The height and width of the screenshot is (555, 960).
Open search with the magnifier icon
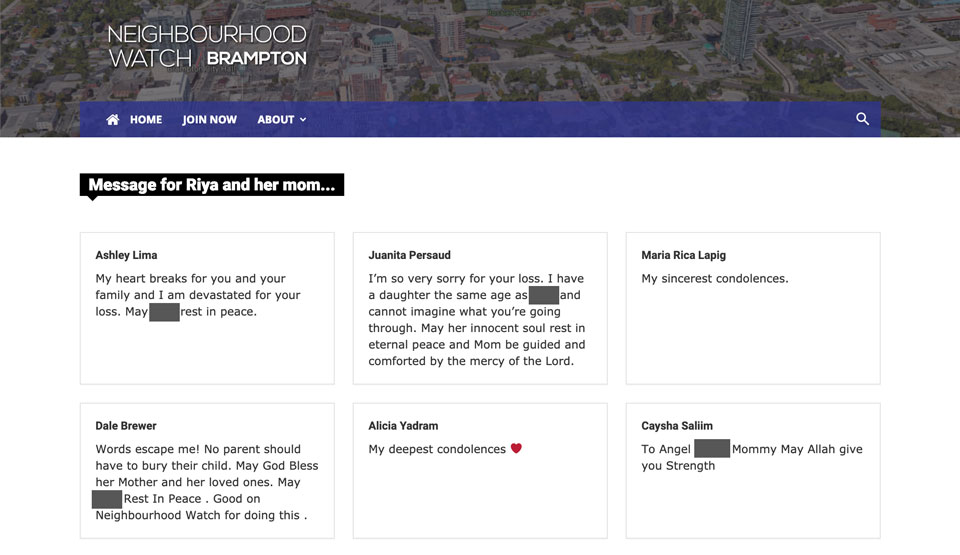[x=862, y=119]
